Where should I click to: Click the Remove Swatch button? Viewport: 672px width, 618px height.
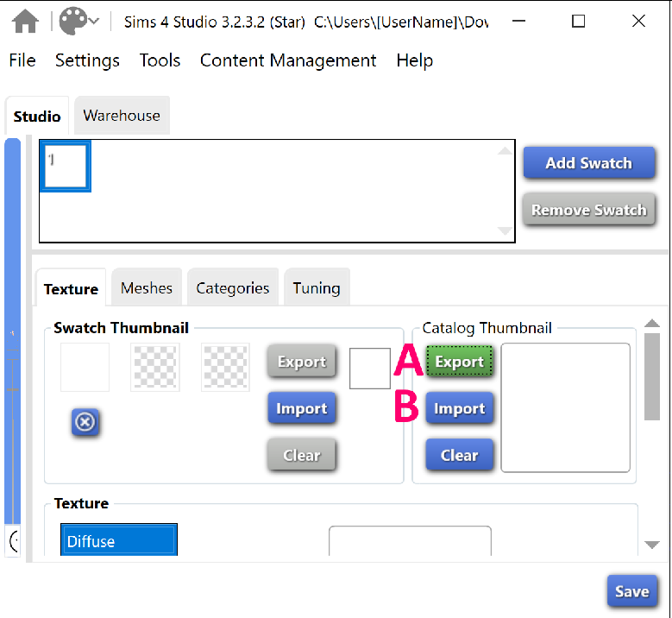(589, 210)
